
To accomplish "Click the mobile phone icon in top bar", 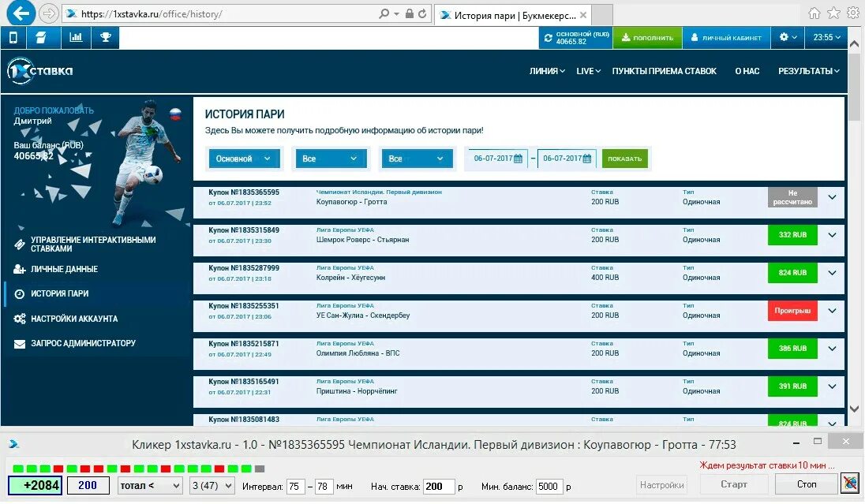I will point(13,38).
